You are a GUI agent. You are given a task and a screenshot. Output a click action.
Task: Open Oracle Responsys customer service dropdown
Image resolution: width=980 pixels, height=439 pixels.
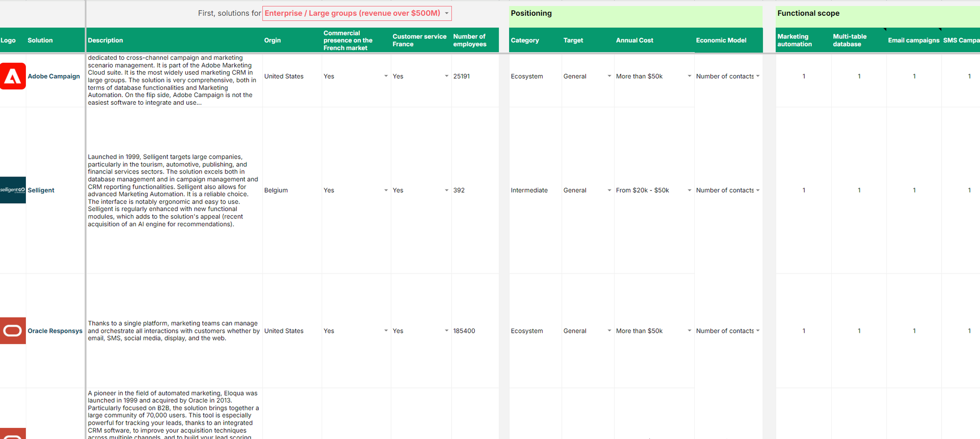pos(446,330)
